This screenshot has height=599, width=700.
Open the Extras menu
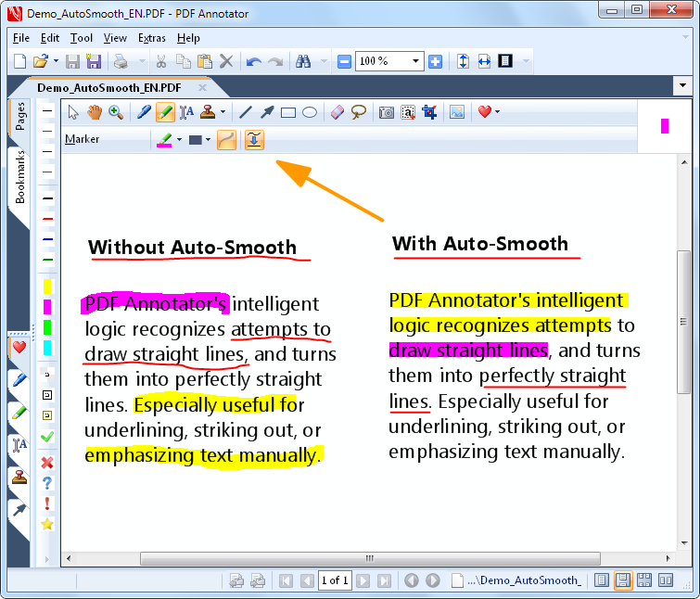[x=152, y=38]
